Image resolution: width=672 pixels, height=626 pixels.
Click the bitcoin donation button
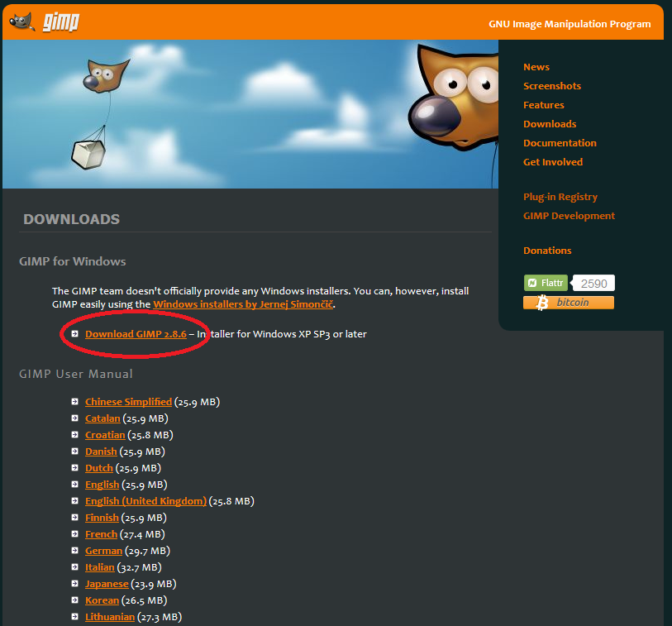(569, 303)
